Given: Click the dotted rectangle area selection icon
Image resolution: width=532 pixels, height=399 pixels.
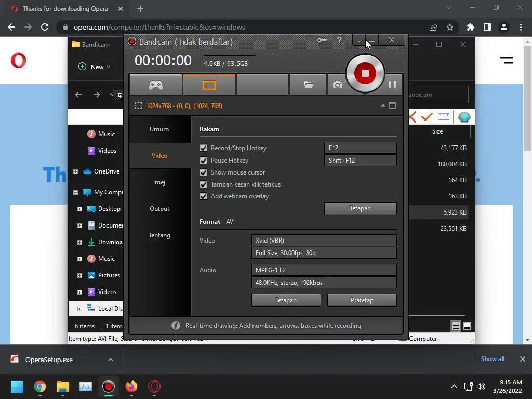Looking at the screenshot, I should pyautogui.click(x=138, y=105).
